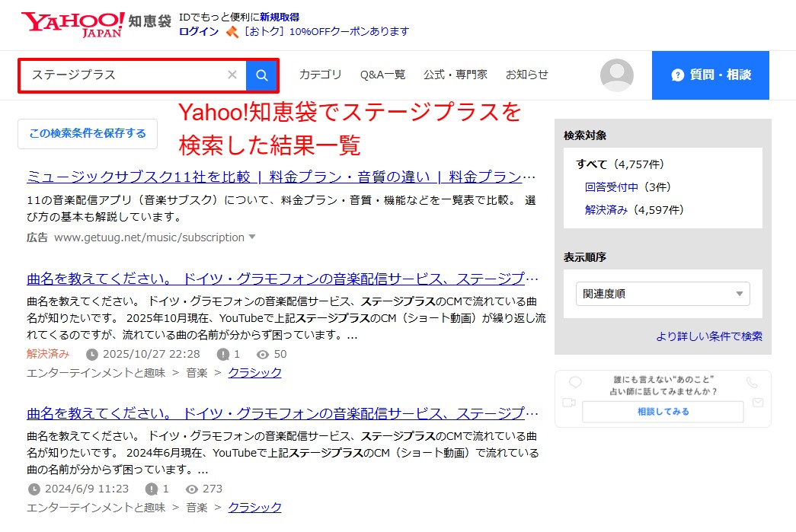
Task: Click the mail icon in the fortune banner
Action: tap(758, 403)
